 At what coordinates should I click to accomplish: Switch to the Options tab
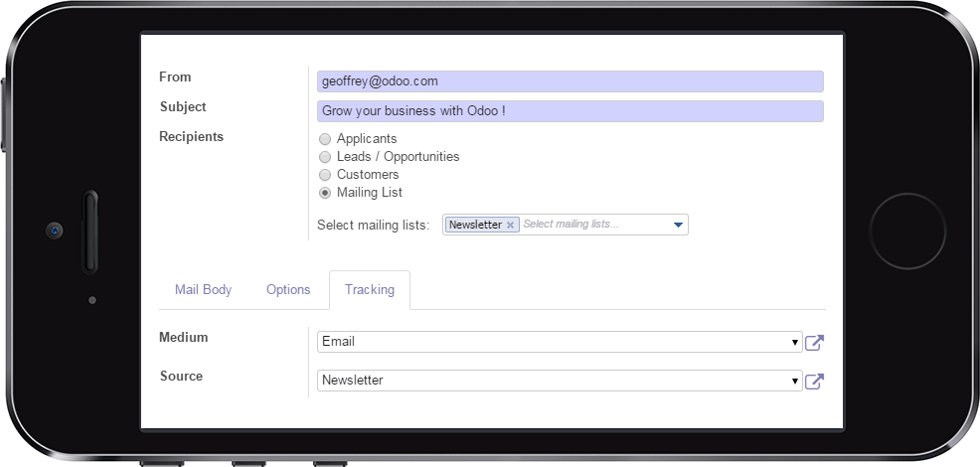pyautogui.click(x=288, y=289)
